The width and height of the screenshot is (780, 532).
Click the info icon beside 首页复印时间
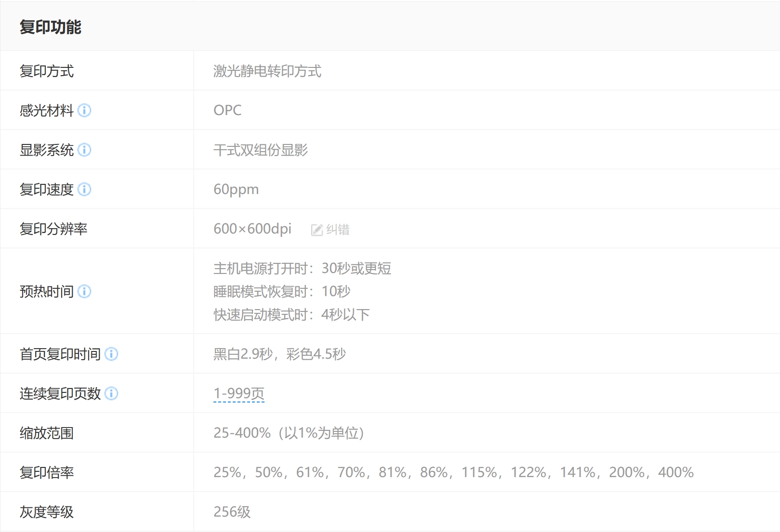(111, 354)
